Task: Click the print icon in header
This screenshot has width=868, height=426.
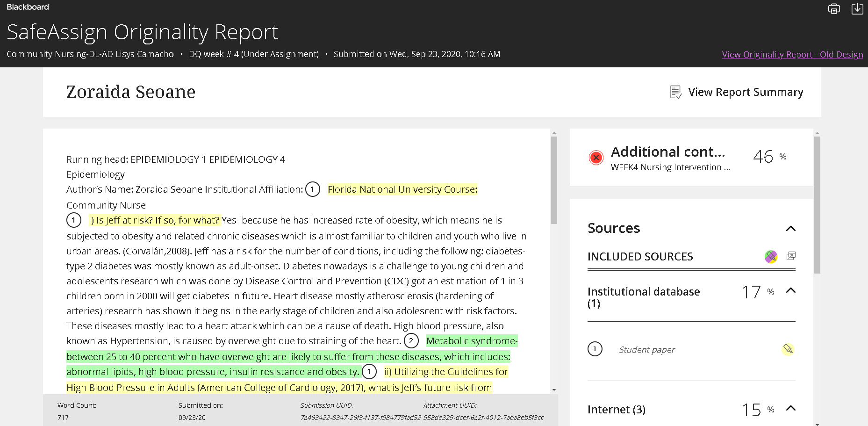Action: 834,9
